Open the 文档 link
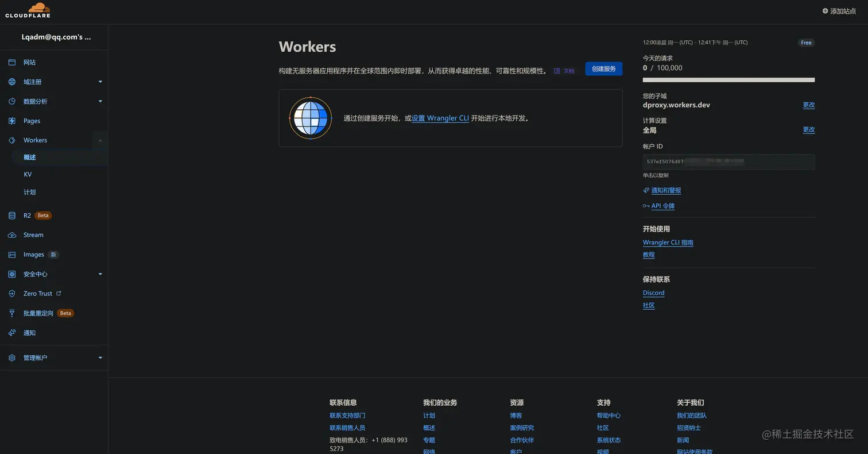This screenshot has height=454, width=868. point(569,71)
